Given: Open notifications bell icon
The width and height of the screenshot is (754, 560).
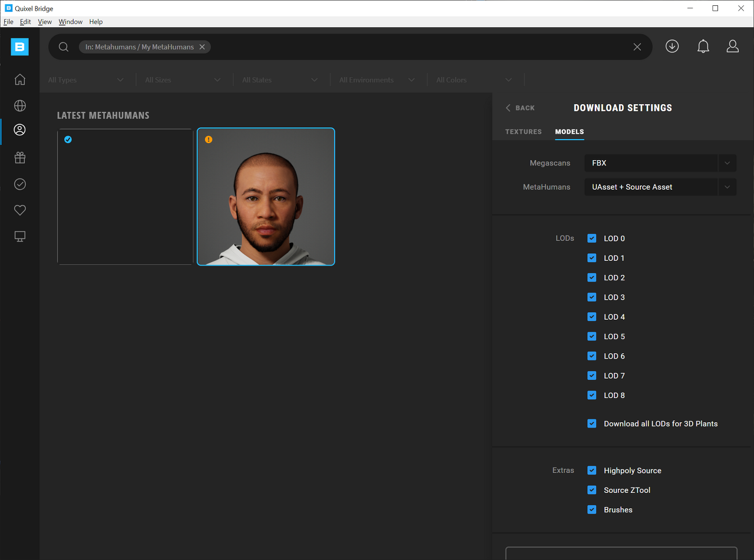Looking at the screenshot, I should point(703,47).
